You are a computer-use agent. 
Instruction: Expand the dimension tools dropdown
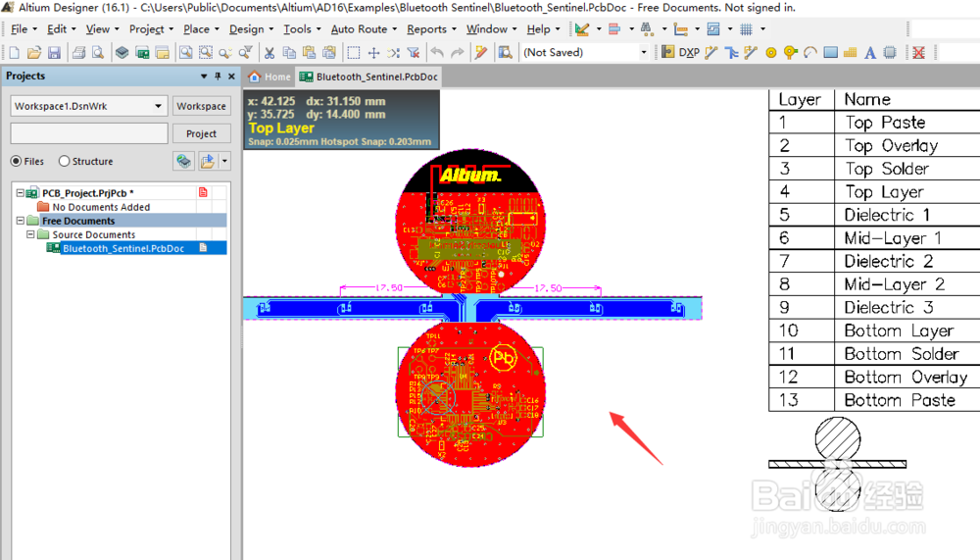coord(697,28)
